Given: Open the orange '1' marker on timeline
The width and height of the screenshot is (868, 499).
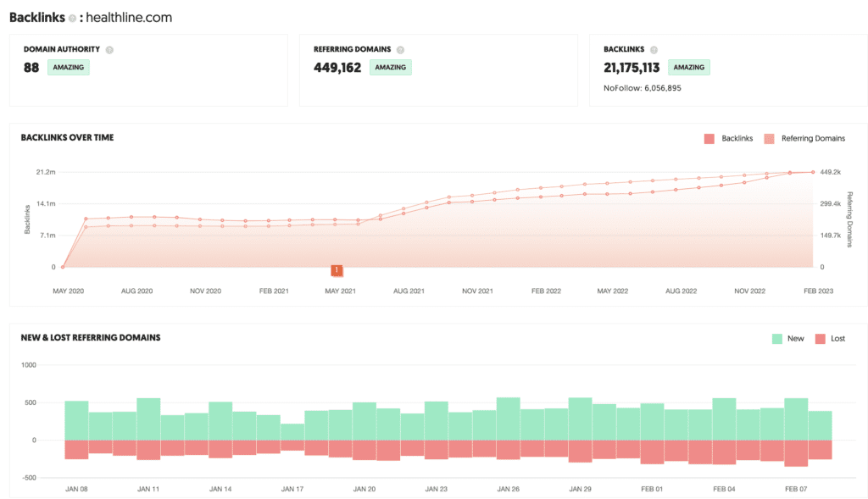Looking at the screenshot, I should [x=337, y=270].
